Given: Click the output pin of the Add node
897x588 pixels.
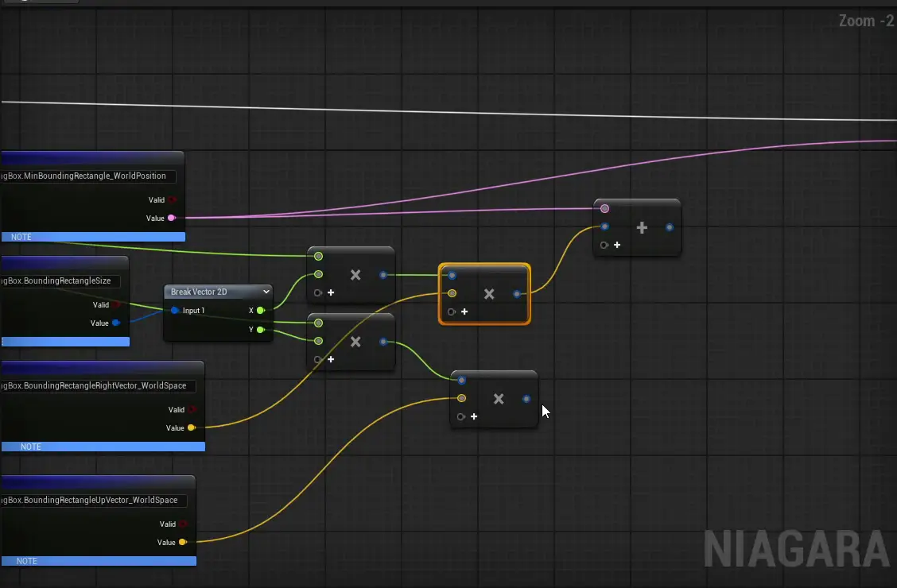Looking at the screenshot, I should pos(670,227).
